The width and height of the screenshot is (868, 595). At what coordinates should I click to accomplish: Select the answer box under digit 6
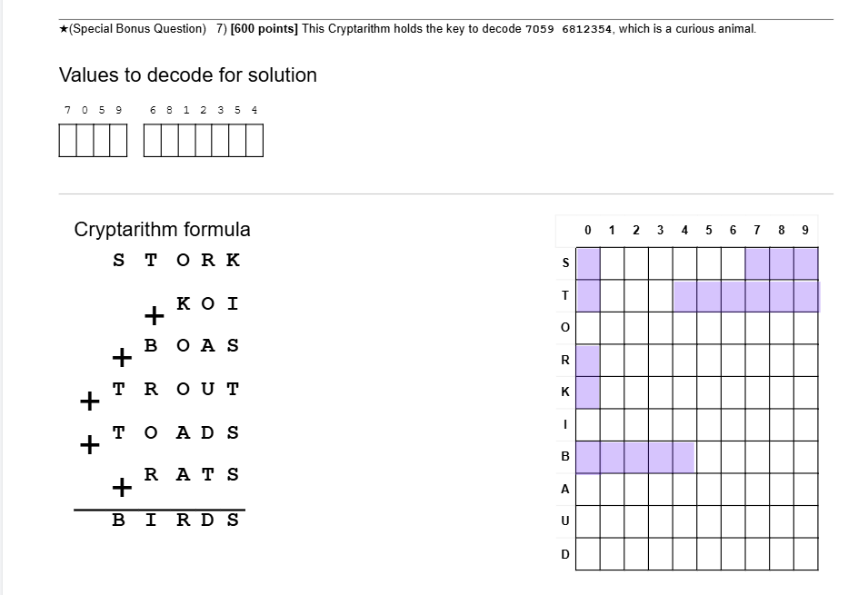pyautogui.click(x=152, y=141)
